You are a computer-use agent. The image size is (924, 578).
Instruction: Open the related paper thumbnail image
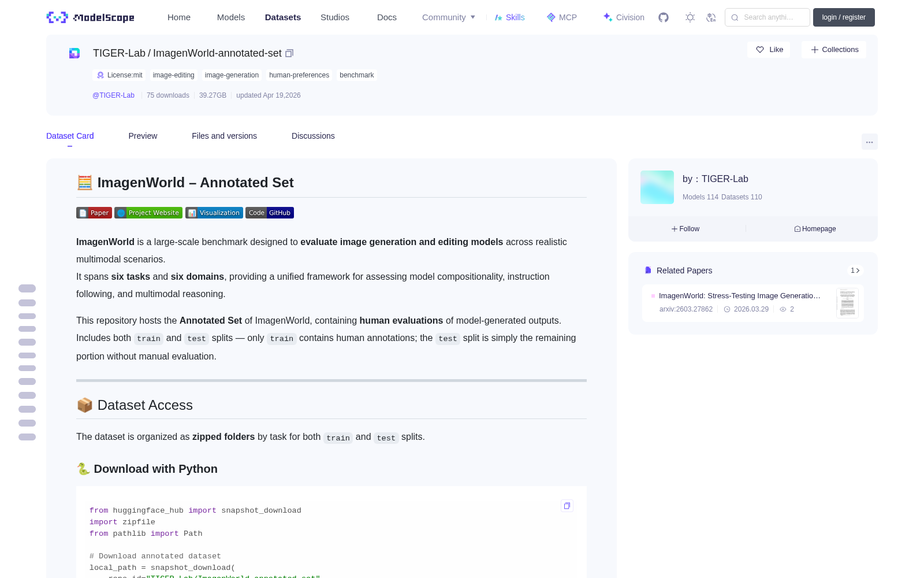(x=847, y=303)
